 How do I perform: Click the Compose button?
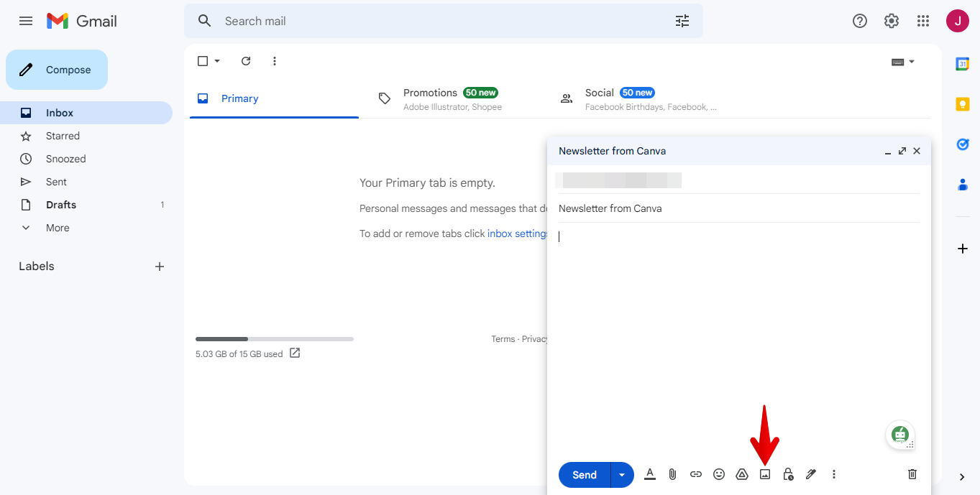[57, 70]
